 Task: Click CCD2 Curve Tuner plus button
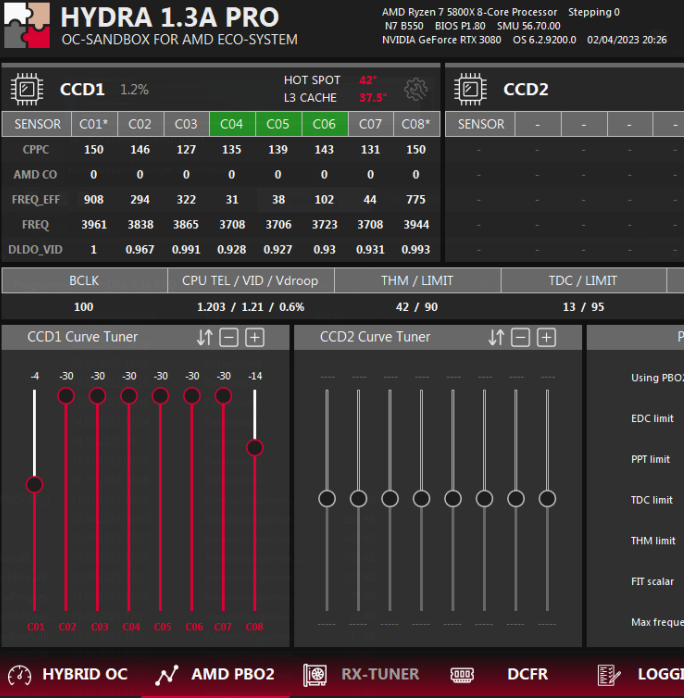click(546, 337)
